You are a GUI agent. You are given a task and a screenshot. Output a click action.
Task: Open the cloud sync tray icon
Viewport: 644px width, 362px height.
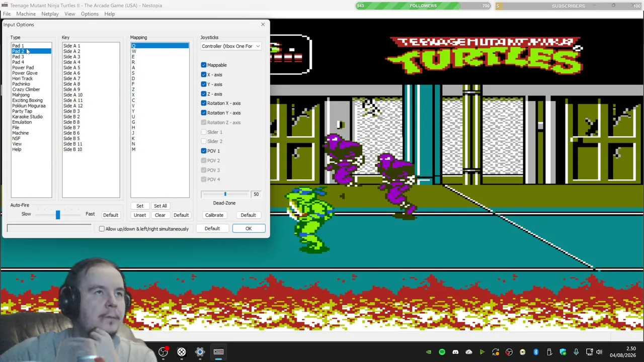pos(469,352)
